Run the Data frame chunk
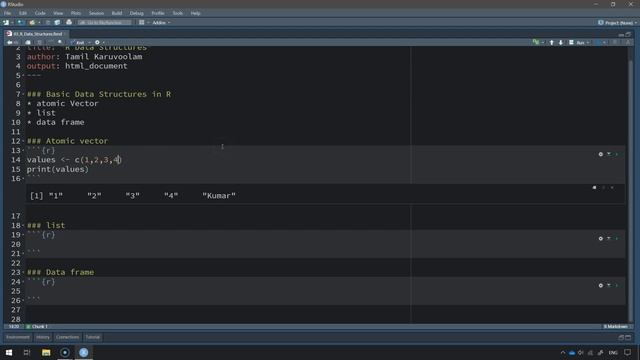This screenshot has width=640, height=360. click(617, 285)
